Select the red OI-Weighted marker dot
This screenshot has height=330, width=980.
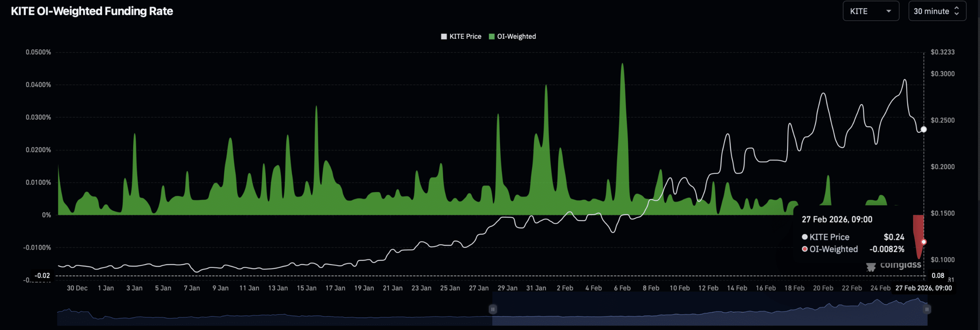[x=924, y=242]
